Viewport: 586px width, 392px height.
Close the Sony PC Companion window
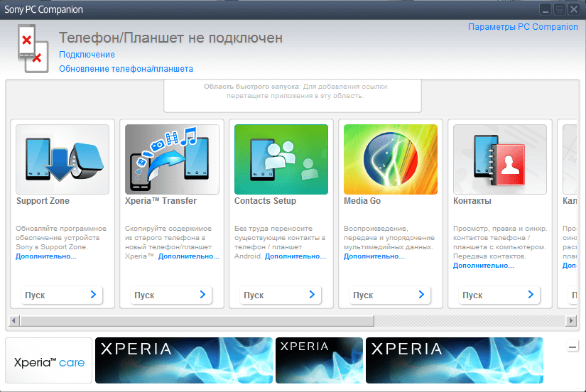[573, 10]
